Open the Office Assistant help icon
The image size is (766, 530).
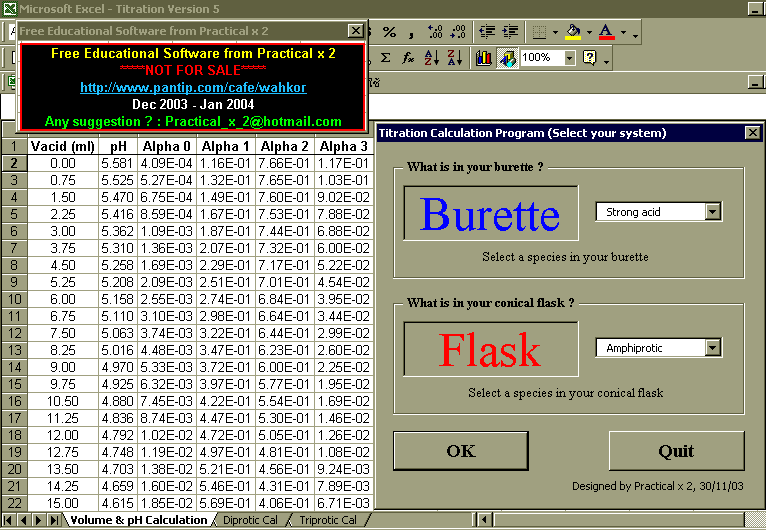[590, 58]
